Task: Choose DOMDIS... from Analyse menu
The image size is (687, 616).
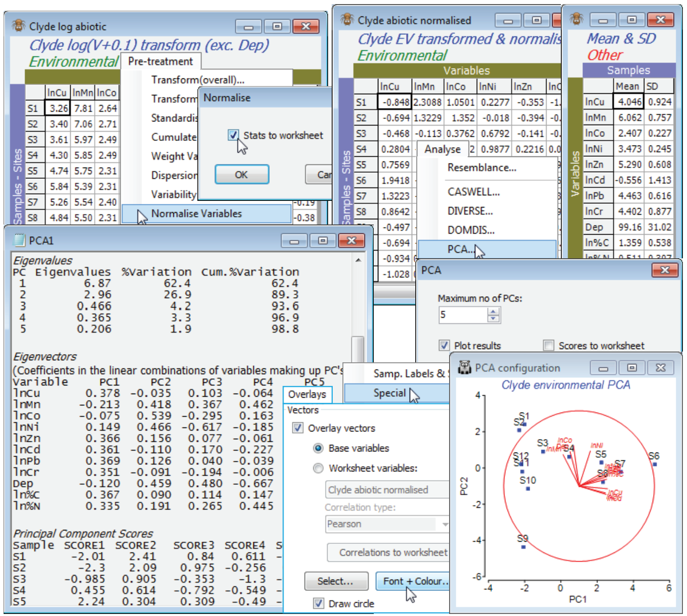Action: coord(471,230)
